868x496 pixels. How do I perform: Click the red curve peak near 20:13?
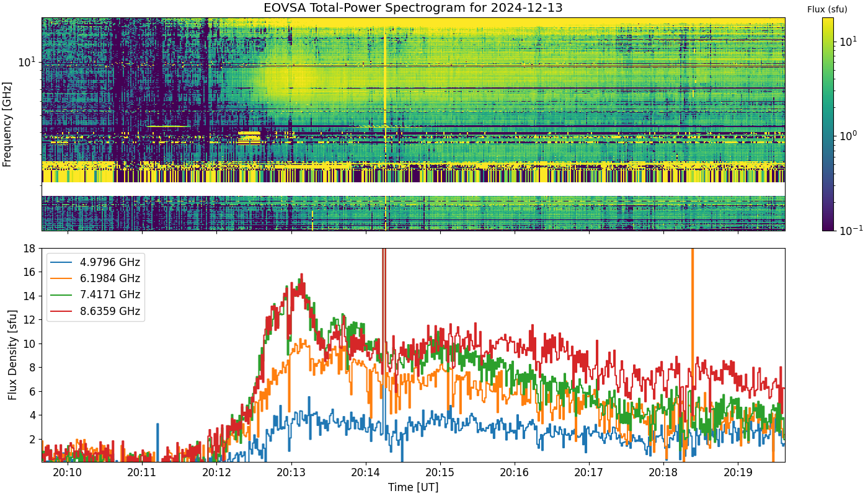point(301,275)
